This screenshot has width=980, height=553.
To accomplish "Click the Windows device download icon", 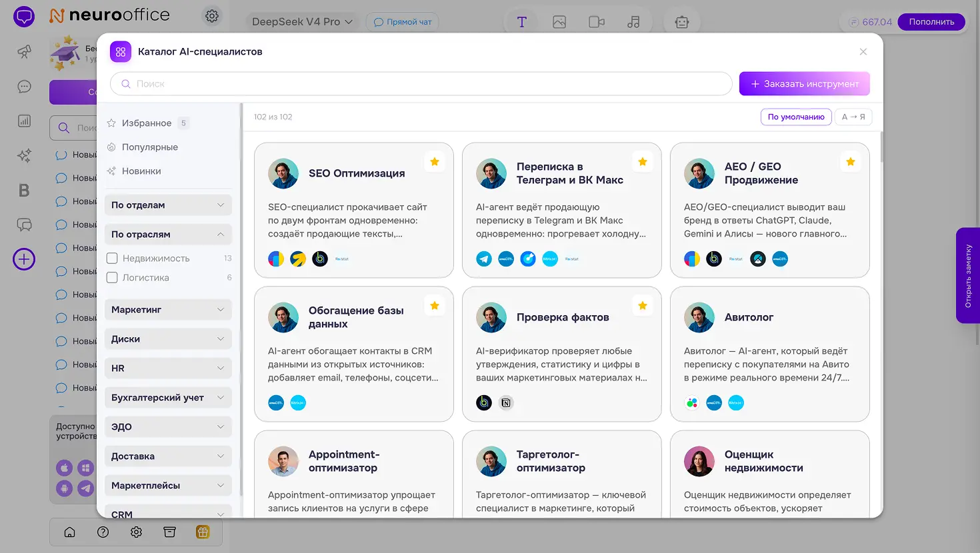I will (x=86, y=468).
